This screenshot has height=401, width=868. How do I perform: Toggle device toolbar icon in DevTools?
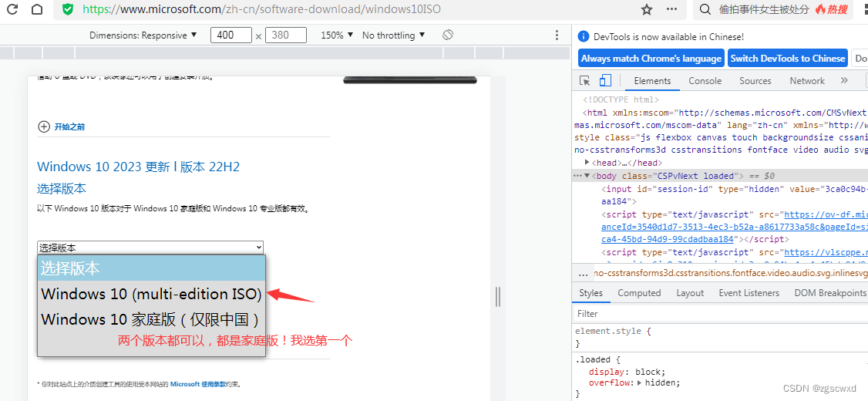[605, 81]
